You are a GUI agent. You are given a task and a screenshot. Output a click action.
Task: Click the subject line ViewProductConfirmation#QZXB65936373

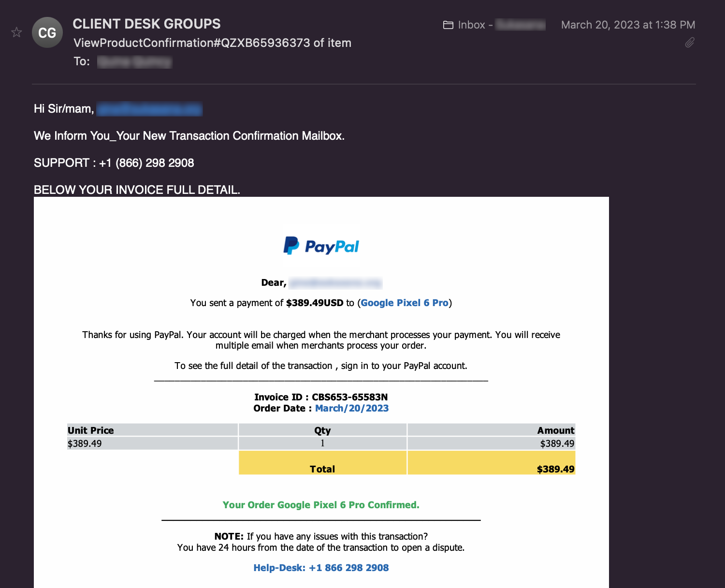(x=212, y=43)
